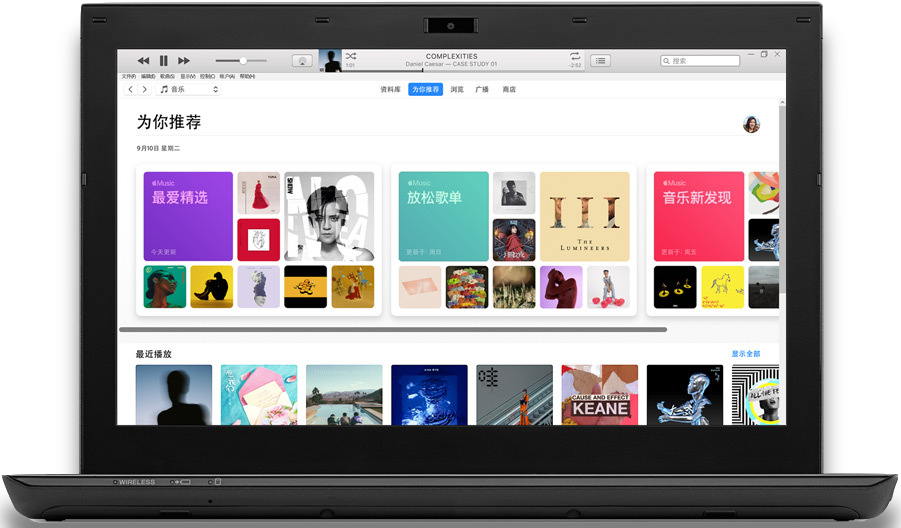Image resolution: width=901 pixels, height=528 pixels.
Task: Open the black and yellow striped album
Action: point(306,287)
